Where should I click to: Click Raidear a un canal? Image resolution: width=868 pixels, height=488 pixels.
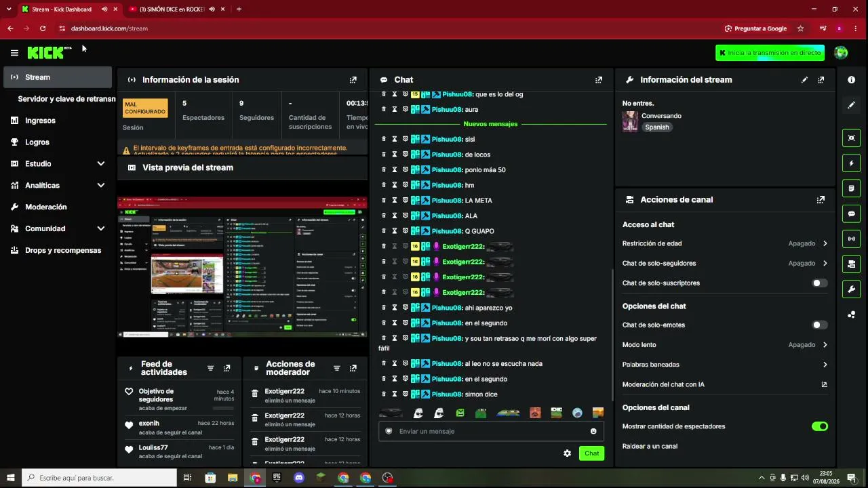pos(650,447)
